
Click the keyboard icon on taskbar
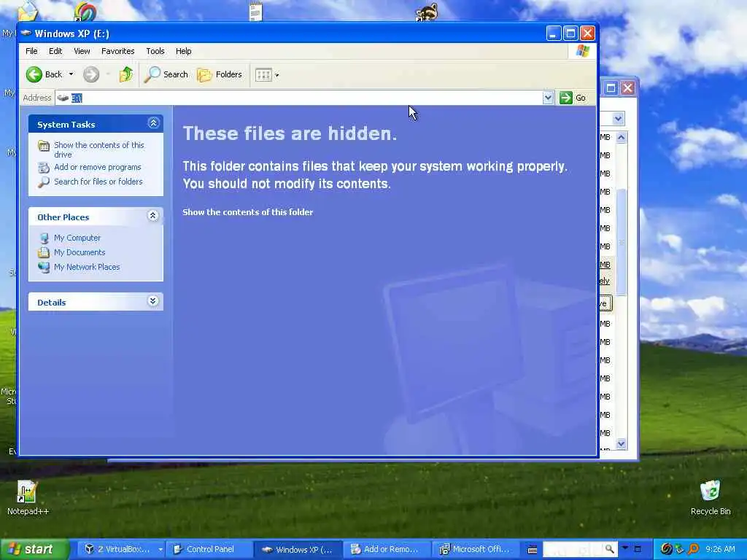click(x=533, y=550)
